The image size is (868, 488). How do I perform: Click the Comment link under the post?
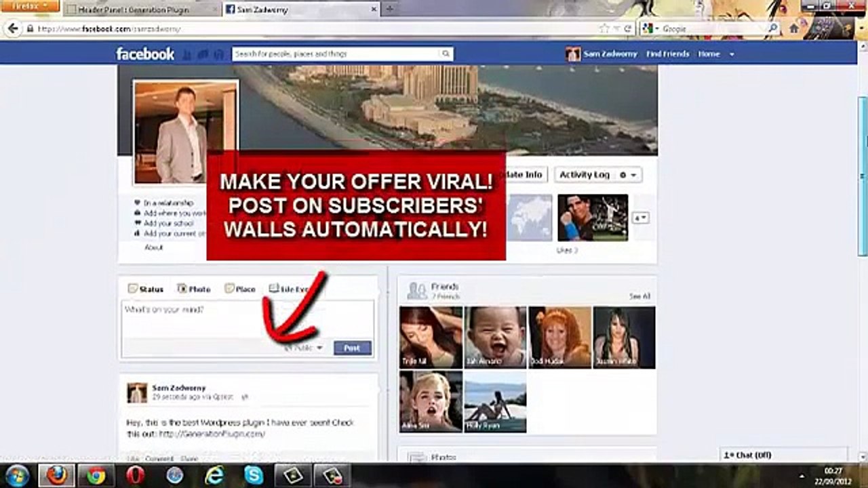click(x=159, y=459)
